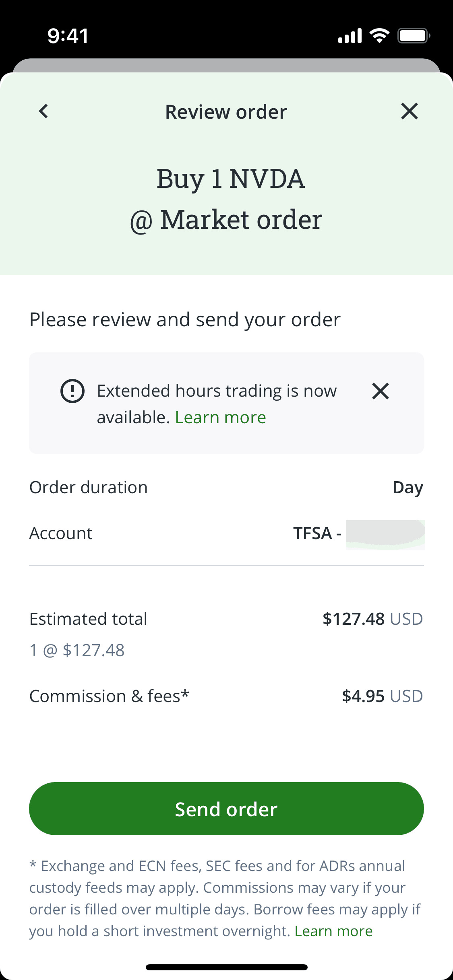The height and width of the screenshot is (980, 453).
Task: Tap the $4.95 USD commission amount
Action: pyautogui.click(x=382, y=696)
